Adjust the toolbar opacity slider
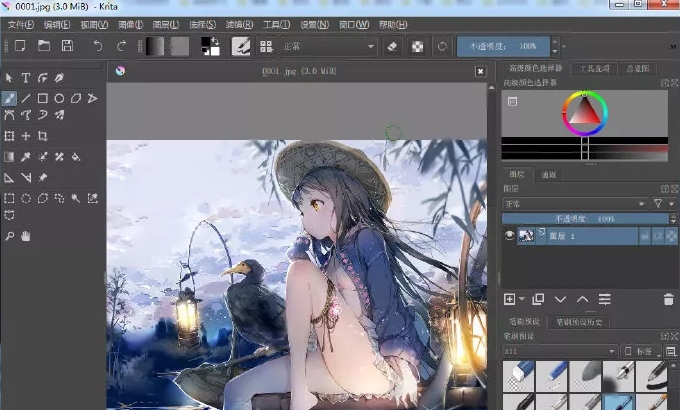The image size is (680, 410). [503, 46]
